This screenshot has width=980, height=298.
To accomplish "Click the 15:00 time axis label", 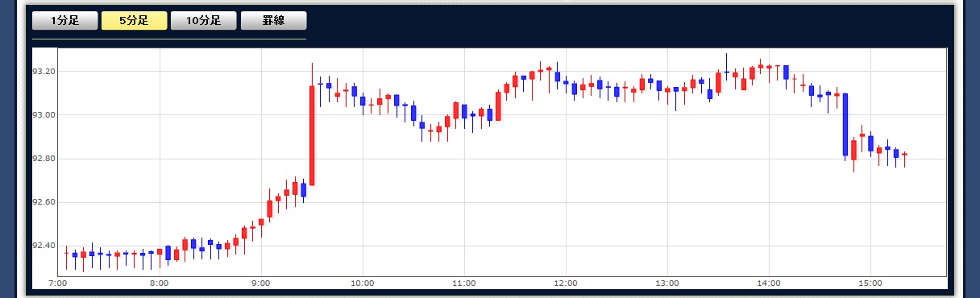I will pyautogui.click(x=870, y=284).
